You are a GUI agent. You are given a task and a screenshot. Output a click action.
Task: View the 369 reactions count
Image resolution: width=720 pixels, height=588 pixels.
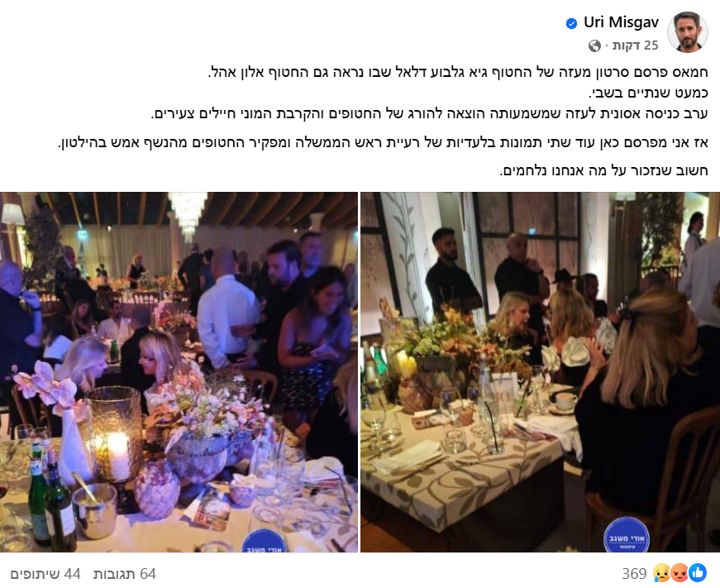click(634, 573)
